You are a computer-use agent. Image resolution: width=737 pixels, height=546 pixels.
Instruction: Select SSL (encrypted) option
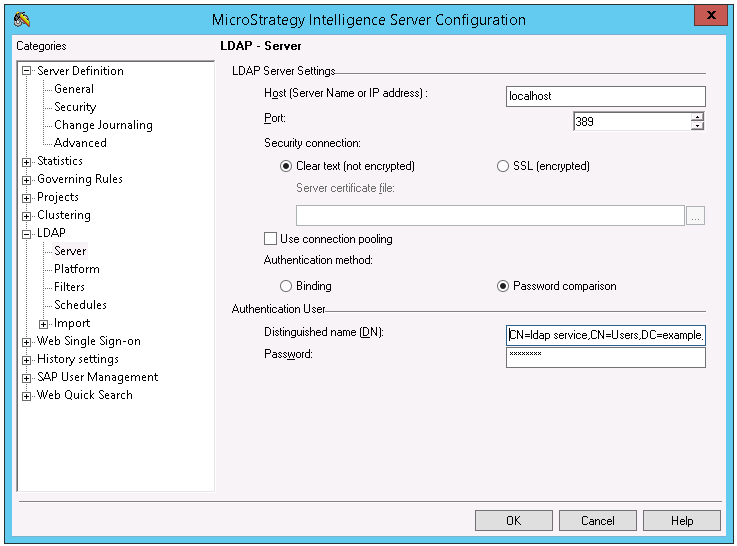[x=543, y=166]
